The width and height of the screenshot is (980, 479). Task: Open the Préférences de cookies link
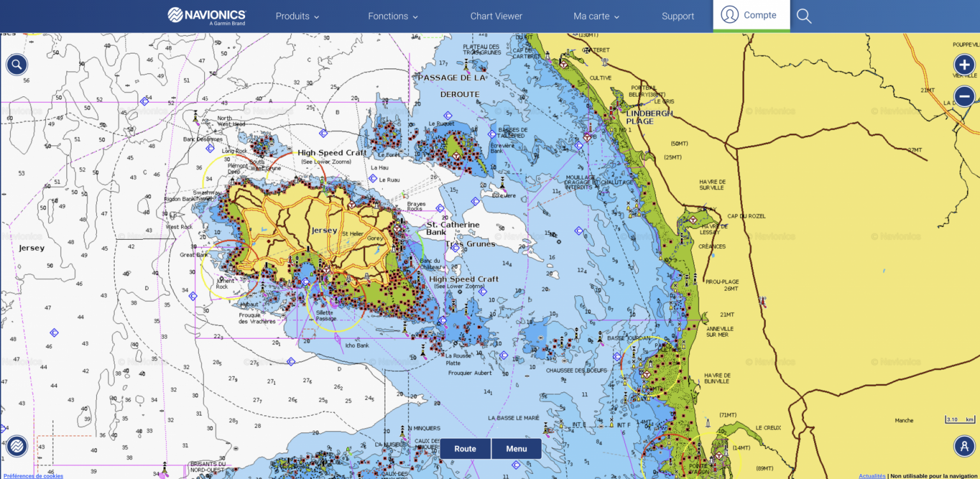[32, 476]
